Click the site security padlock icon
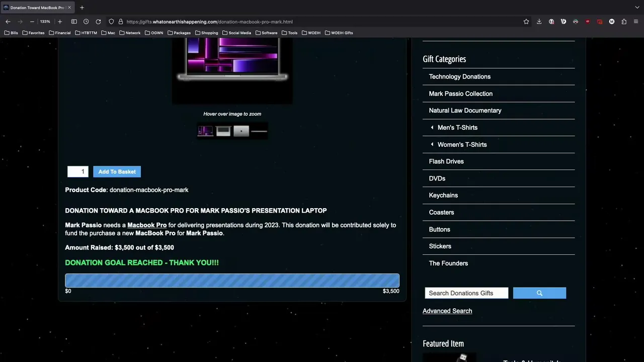This screenshot has width=644, height=362. 121,22
